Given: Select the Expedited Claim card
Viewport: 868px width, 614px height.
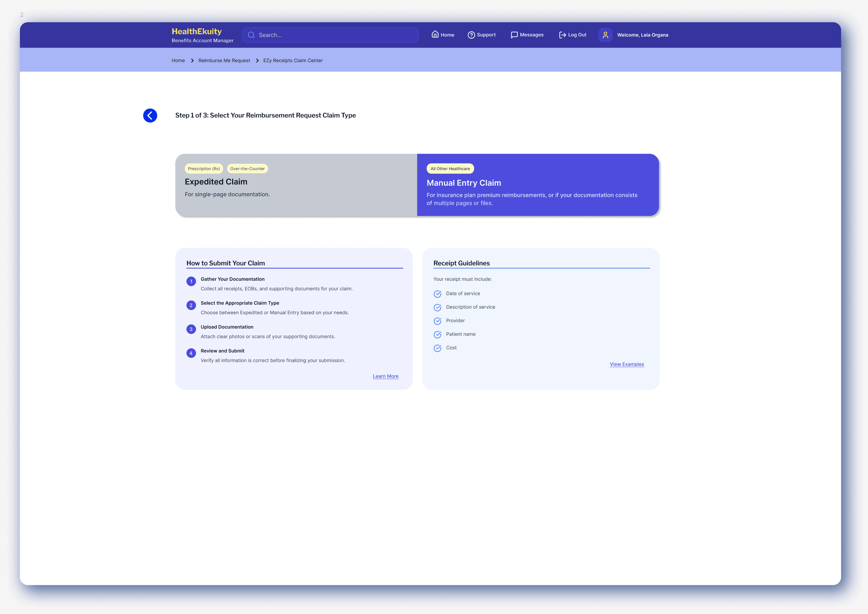Looking at the screenshot, I should pos(296,185).
